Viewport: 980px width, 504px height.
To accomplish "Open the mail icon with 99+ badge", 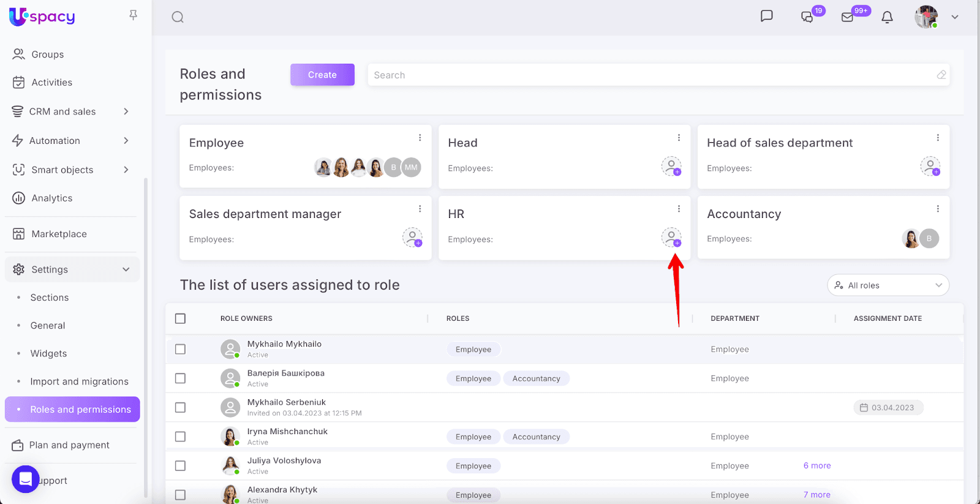I will click(x=848, y=17).
